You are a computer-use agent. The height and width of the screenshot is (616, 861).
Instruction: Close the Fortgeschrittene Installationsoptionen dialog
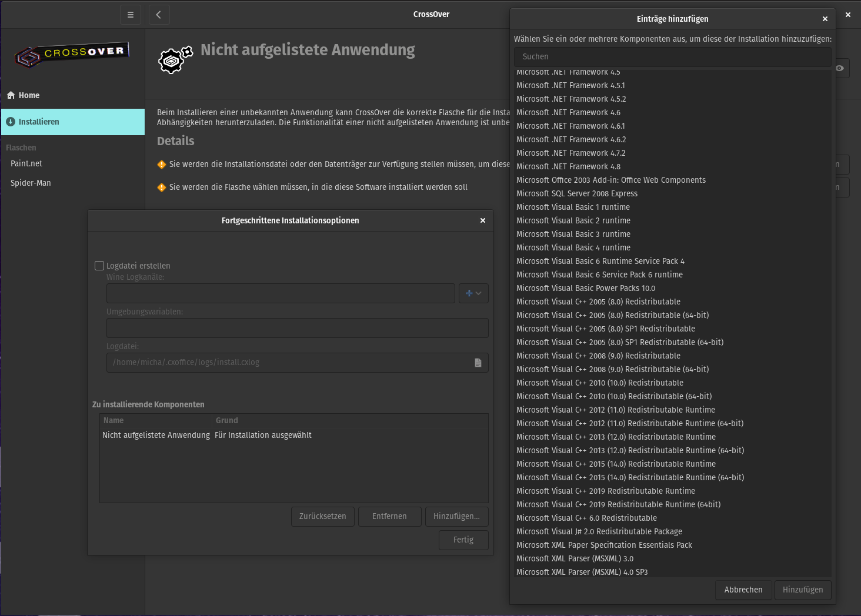pyautogui.click(x=483, y=220)
